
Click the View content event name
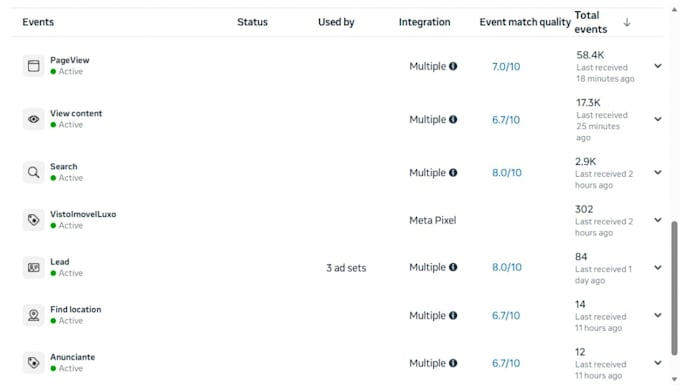click(76, 113)
